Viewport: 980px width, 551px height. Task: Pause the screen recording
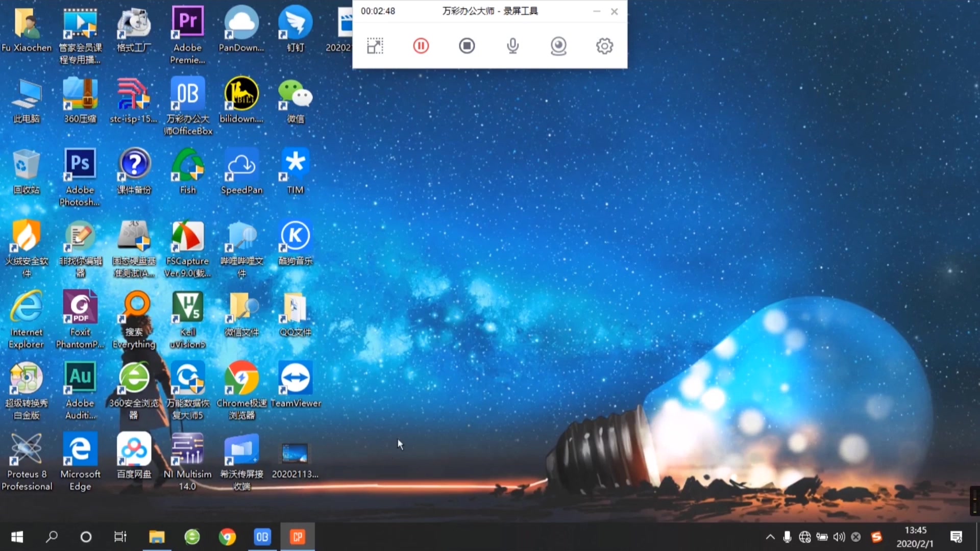[x=421, y=46]
